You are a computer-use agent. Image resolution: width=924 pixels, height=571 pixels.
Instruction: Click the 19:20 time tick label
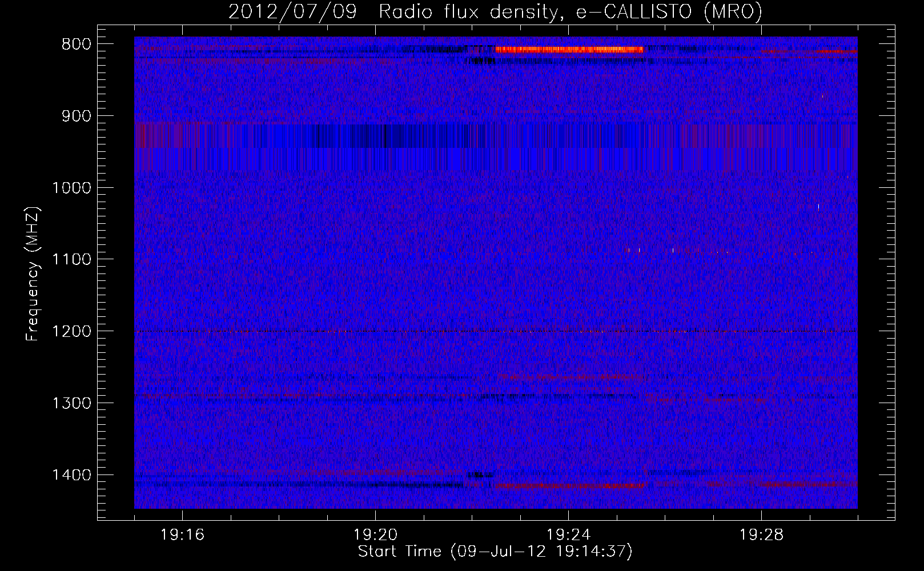tap(376, 535)
